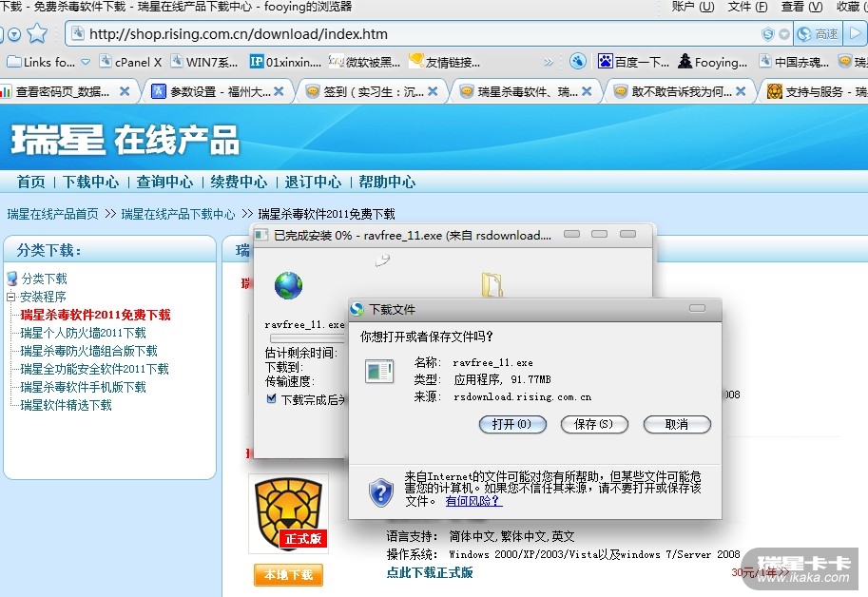This screenshot has height=597, width=868.
Task: Select 瑞星杀毒软件2011免费下载 tree item
Action: (x=95, y=315)
